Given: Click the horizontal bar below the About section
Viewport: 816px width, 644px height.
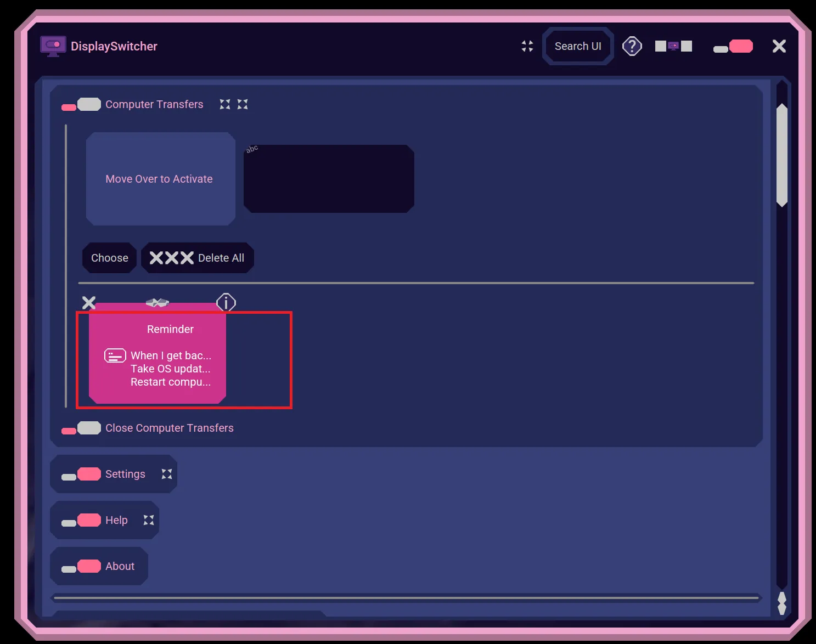Looking at the screenshot, I should pos(406,598).
